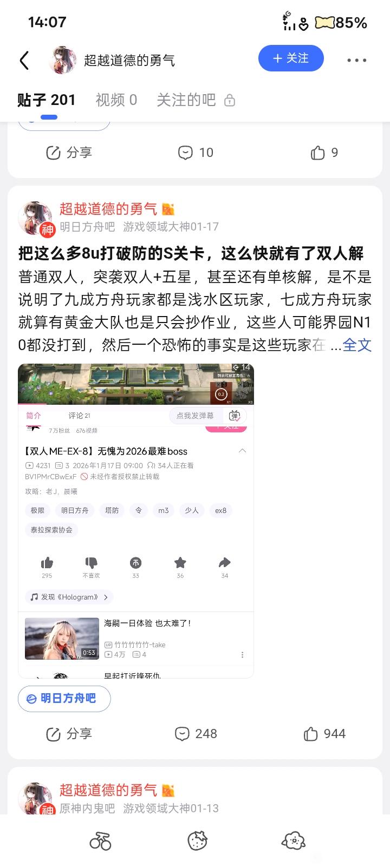The image size is (390, 868).
Task: Open comments on the post with 10 replies
Action: coord(196,153)
